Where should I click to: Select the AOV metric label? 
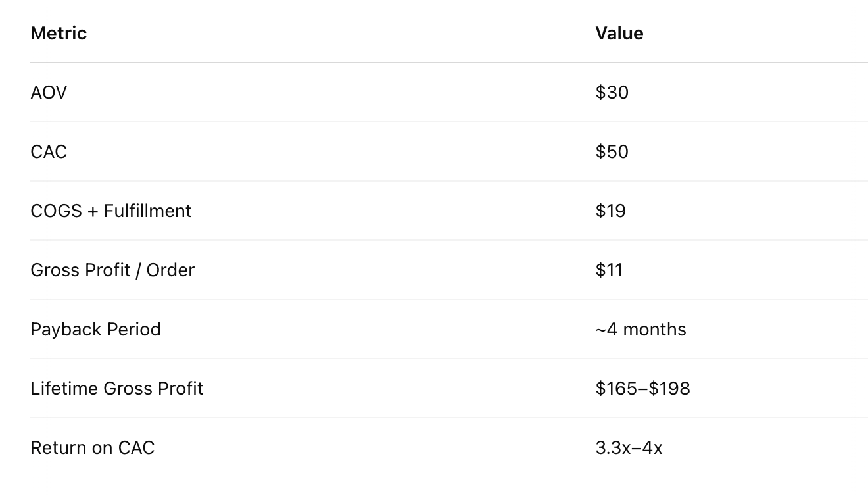tap(49, 93)
